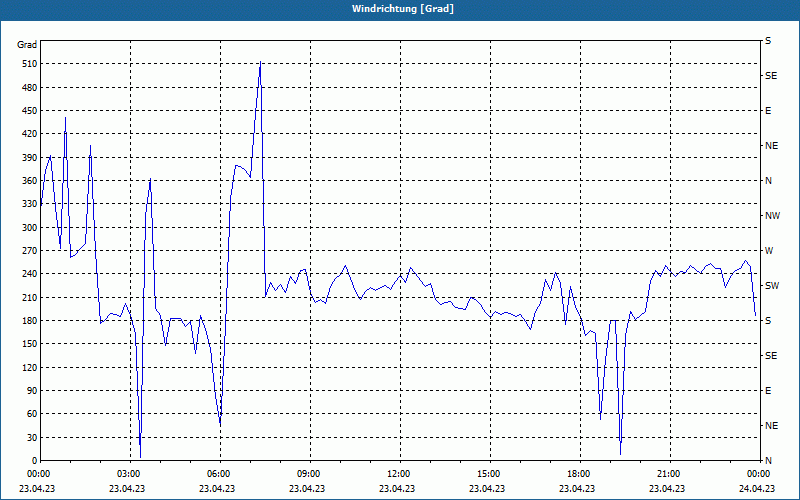
Task: Select the NE compass label beside the 45 level
Action: (x=771, y=426)
